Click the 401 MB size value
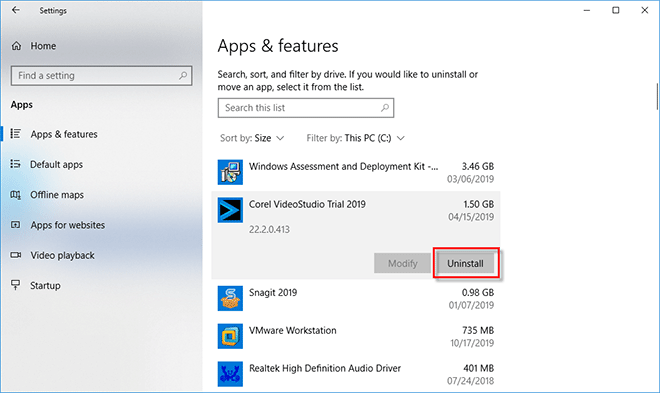The height and width of the screenshot is (393, 660). [479, 368]
